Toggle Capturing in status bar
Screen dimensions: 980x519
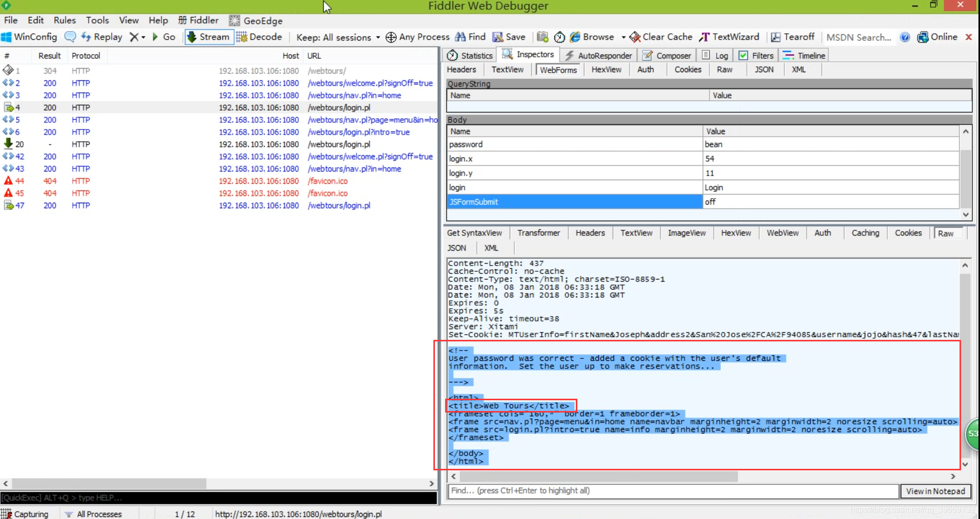tap(25, 514)
